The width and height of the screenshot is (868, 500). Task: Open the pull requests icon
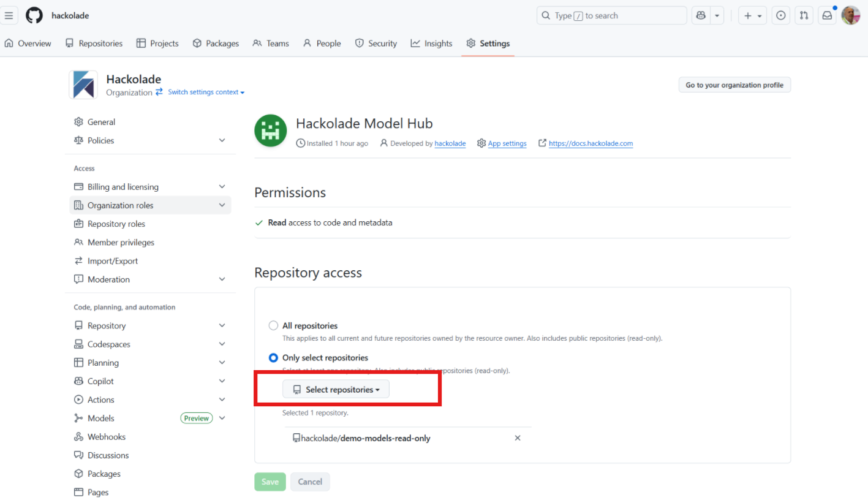coord(804,15)
